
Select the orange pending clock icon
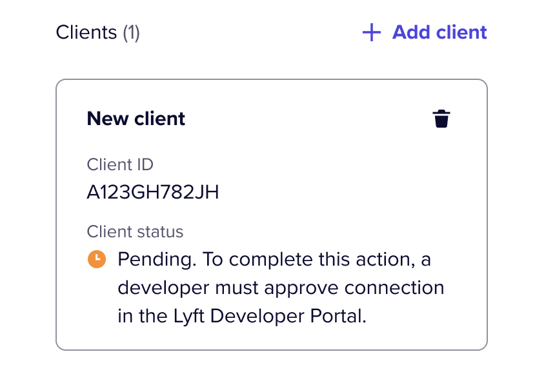(97, 259)
